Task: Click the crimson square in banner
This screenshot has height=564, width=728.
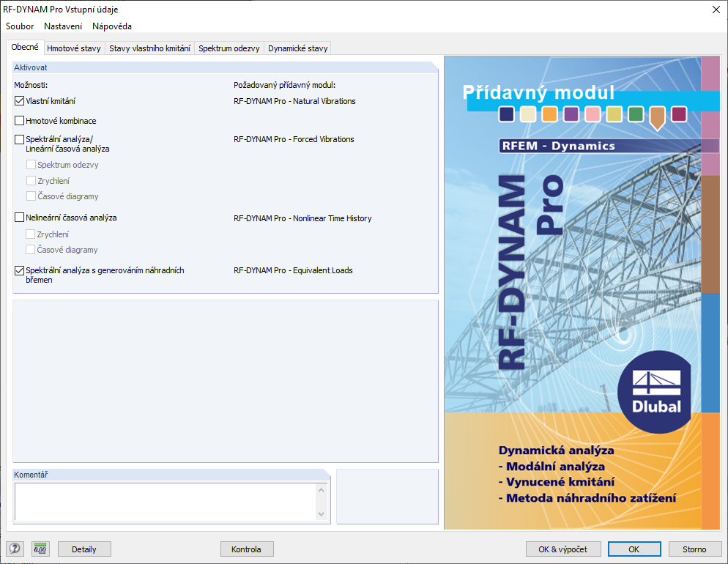Action: pyautogui.click(x=679, y=114)
